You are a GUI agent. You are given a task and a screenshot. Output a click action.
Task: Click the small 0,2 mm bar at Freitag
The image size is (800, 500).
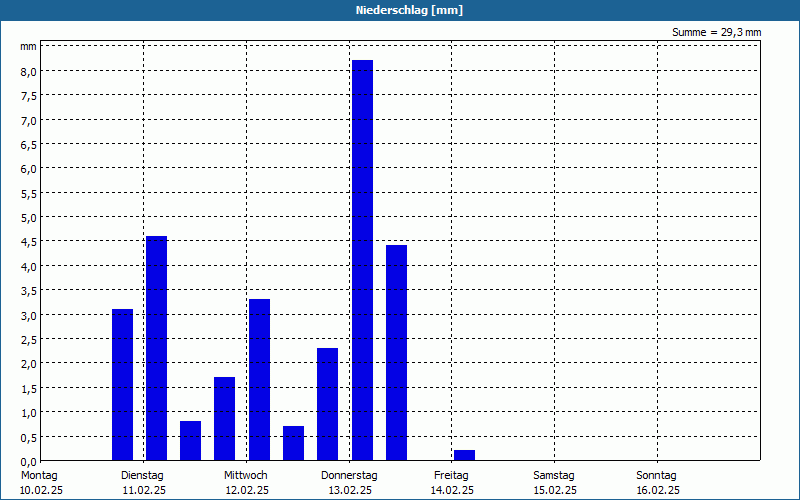pyautogui.click(x=464, y=456)
